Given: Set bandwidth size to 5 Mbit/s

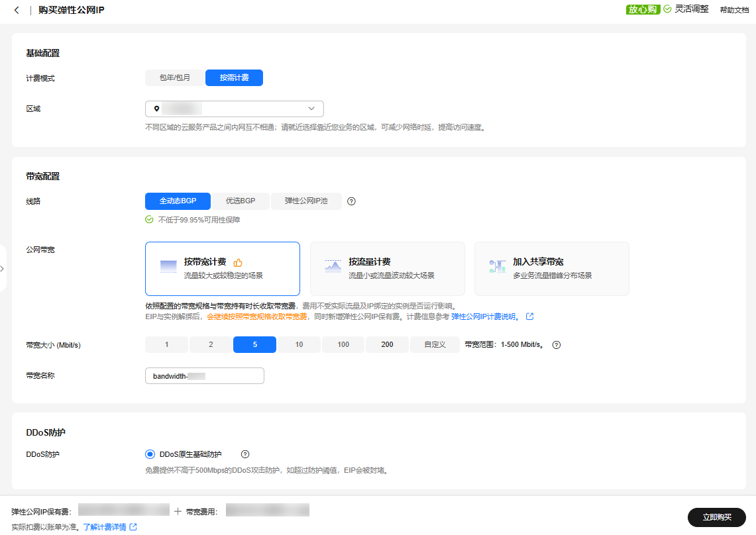Looking at the screenshot, I should point(254,344).
